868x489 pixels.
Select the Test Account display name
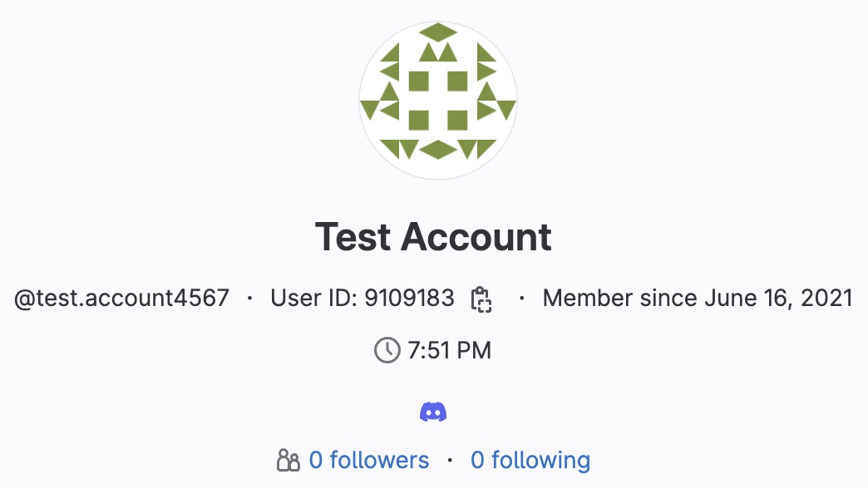coord(433,238)
